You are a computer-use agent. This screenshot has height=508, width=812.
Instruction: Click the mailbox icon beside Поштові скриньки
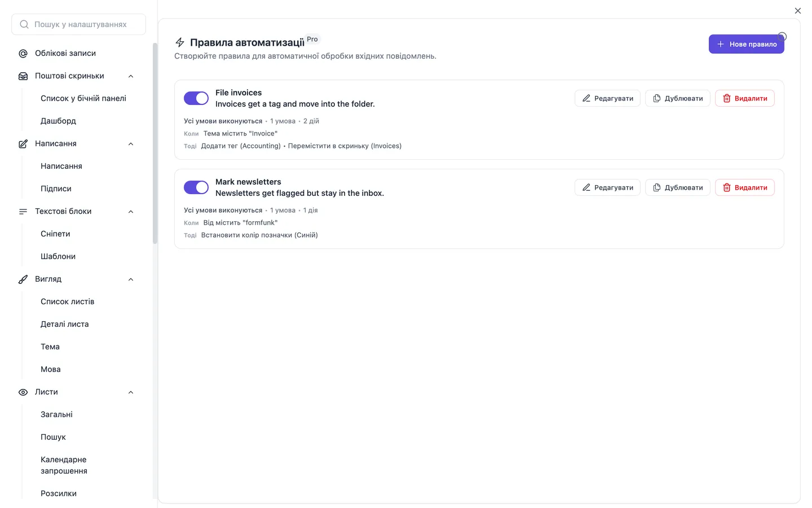23,76
